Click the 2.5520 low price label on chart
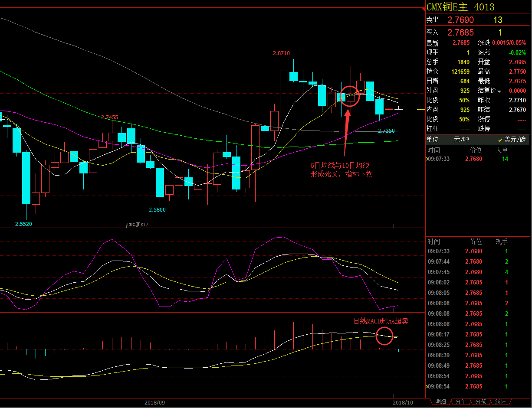The width and height of the screenshot is (532, 408). [x=23, y=224]
